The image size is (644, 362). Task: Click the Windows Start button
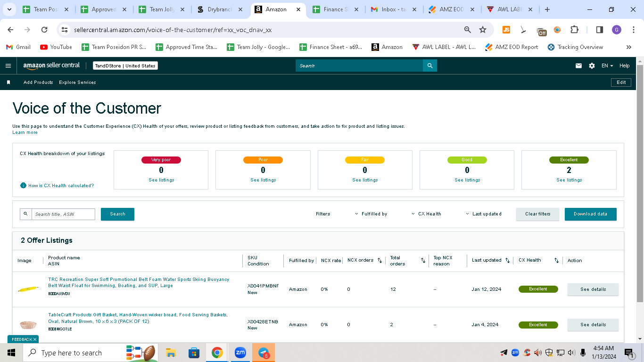pos(11,353)
